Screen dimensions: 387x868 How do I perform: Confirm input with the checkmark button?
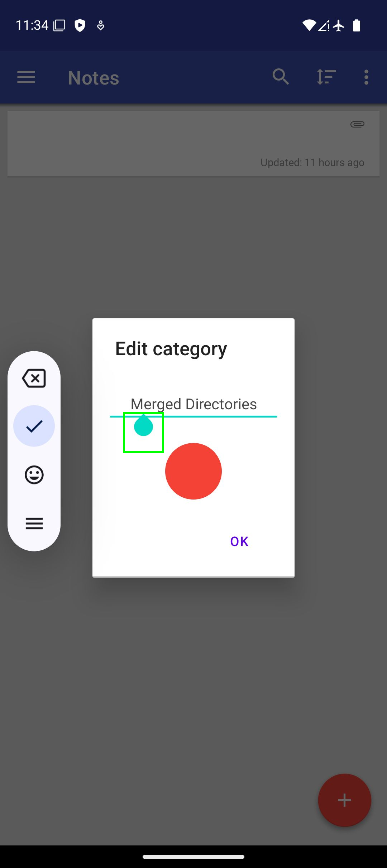[34, 426]
